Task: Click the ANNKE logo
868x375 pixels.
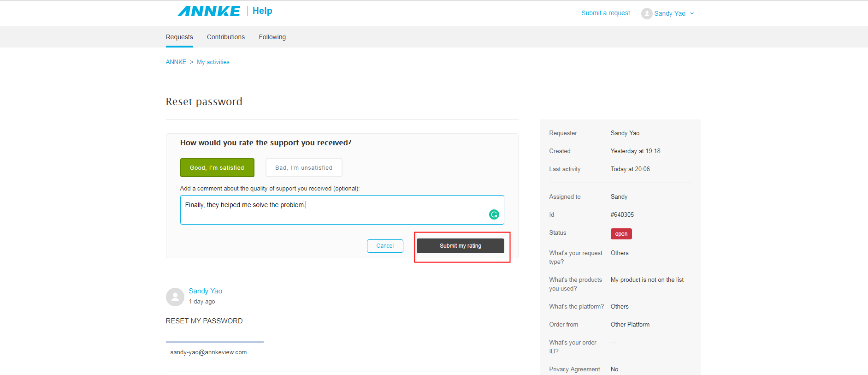Action: [209, 11]
